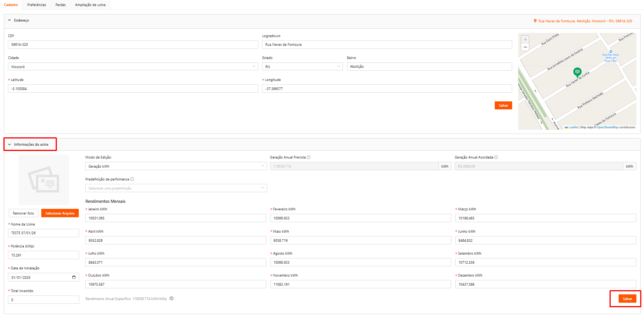Switch to the Cadastro tab
The height and width of the screenshot is (325, 644).
[x=11, y=5]
